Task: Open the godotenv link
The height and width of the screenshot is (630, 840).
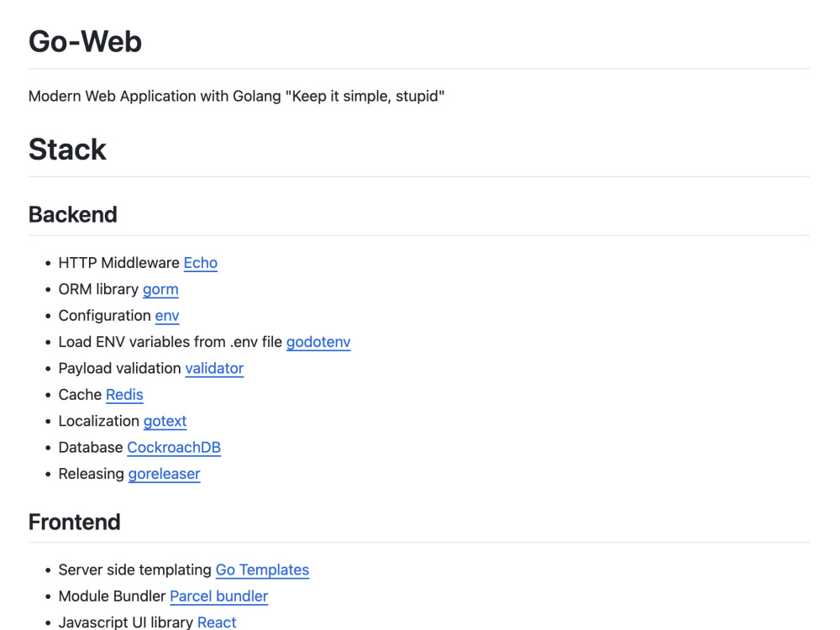Action: coord(318,342)
